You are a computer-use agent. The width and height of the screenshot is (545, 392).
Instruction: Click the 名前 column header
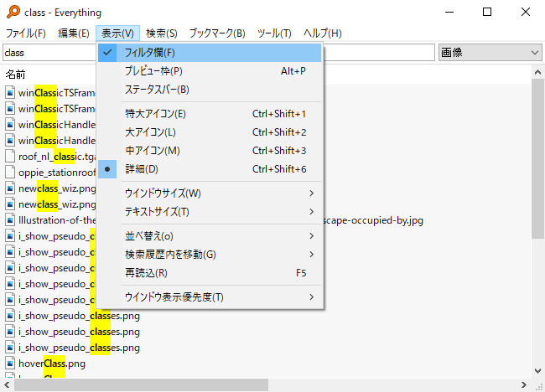[16, 75]
